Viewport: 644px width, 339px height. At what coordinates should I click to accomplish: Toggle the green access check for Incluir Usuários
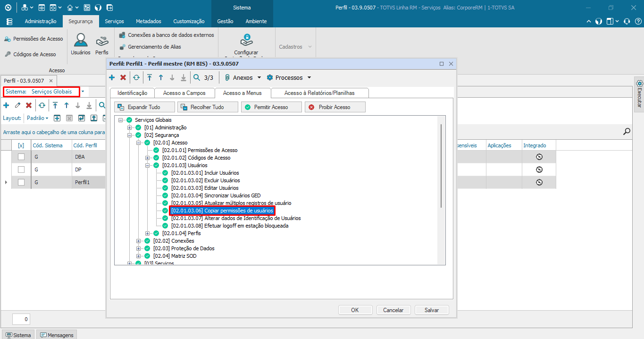pyautogui.click(x=165, y=173)
